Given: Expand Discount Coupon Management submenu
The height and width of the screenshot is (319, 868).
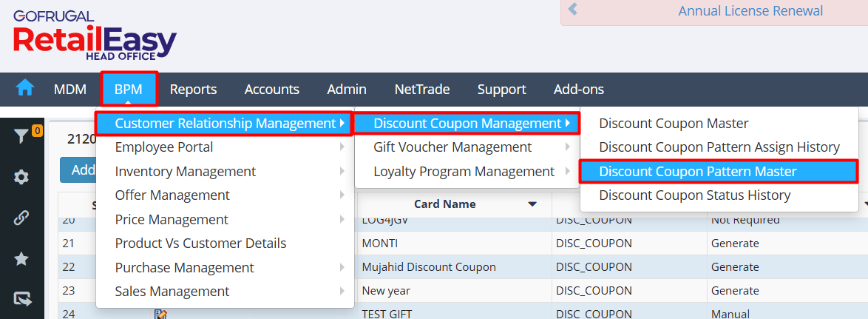Looking at the screenshot, I should point(467,124).
